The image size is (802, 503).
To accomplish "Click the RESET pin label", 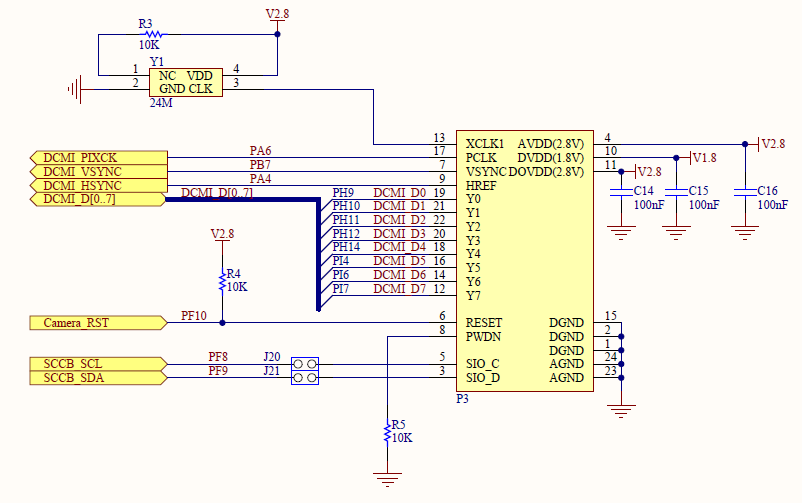I will [484, 323].
